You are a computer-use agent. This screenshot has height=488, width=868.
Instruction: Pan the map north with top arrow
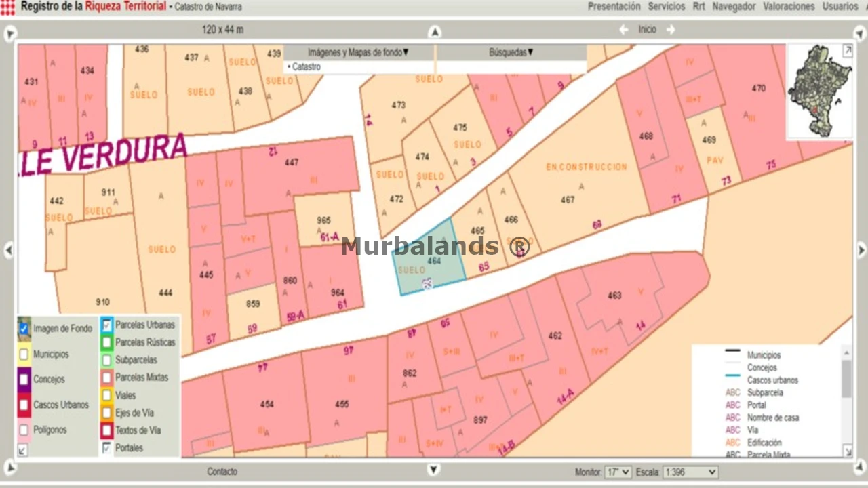[x=435, y=32]
